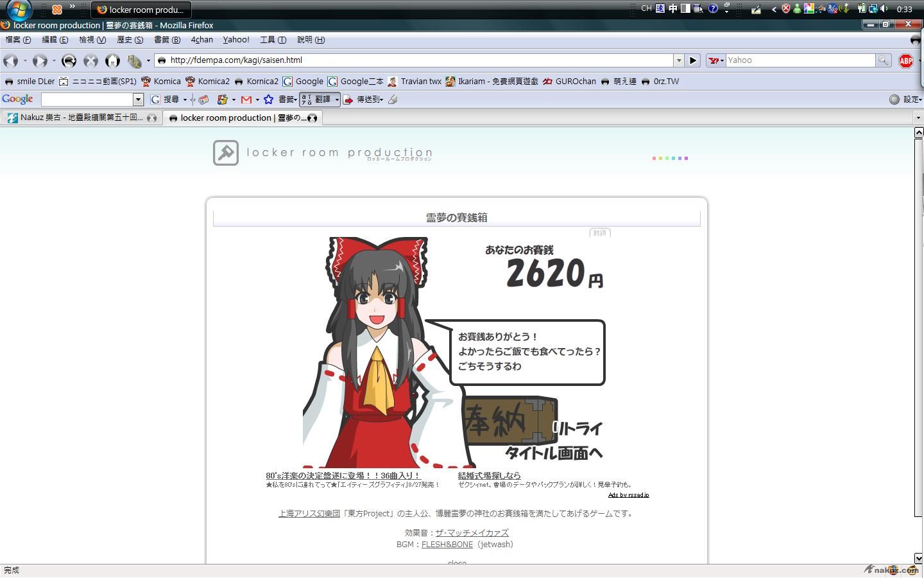Screen dimensions: 924x578
Task: Close the Nakuz 樂古 tab
Action: pos(152,118)
